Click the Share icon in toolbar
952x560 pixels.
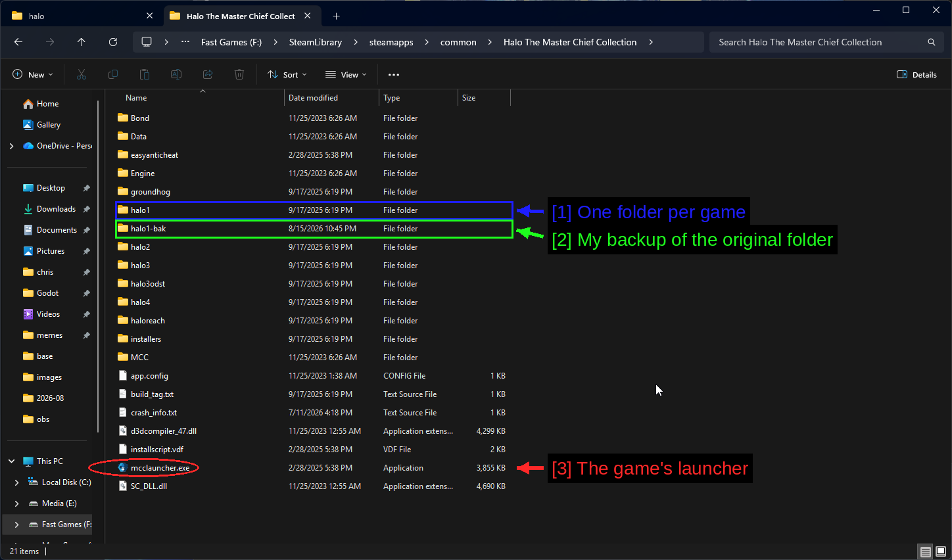pos(208,75)
